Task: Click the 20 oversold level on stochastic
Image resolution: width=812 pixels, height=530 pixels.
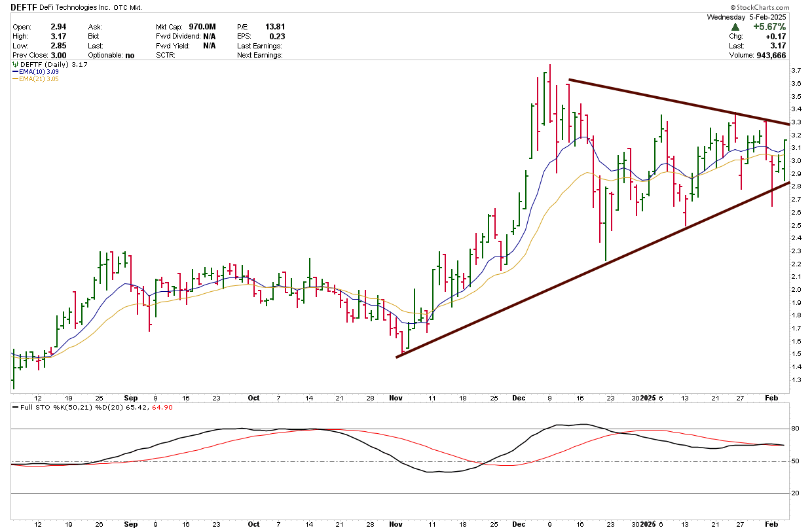Action: [796, 493]
